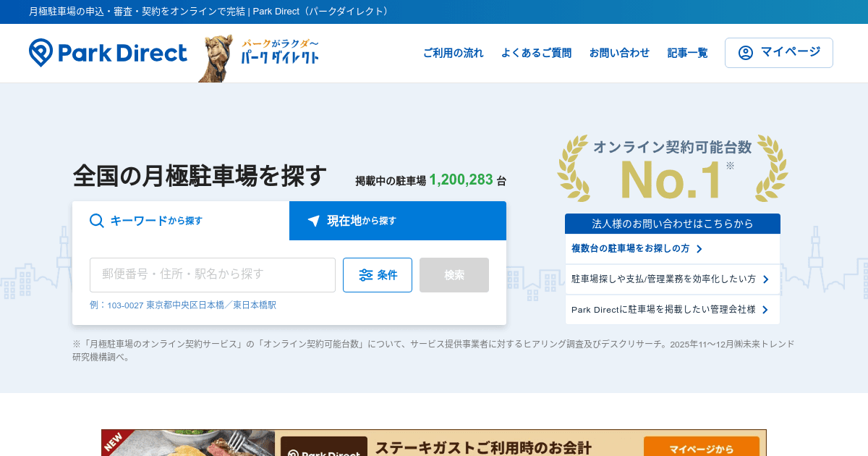Open 記事一覧 from header navigation
Screen dimensions: 868x456
(687, 53)
